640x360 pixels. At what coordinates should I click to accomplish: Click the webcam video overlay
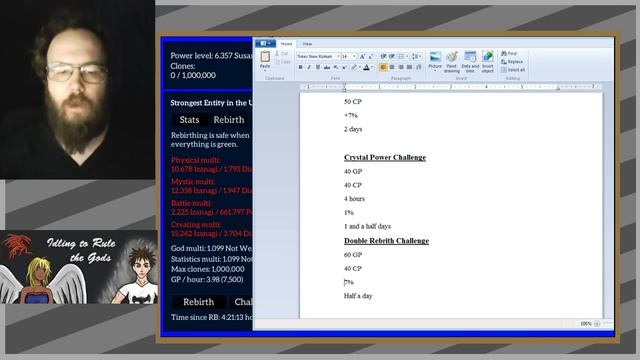pos(77,89)
